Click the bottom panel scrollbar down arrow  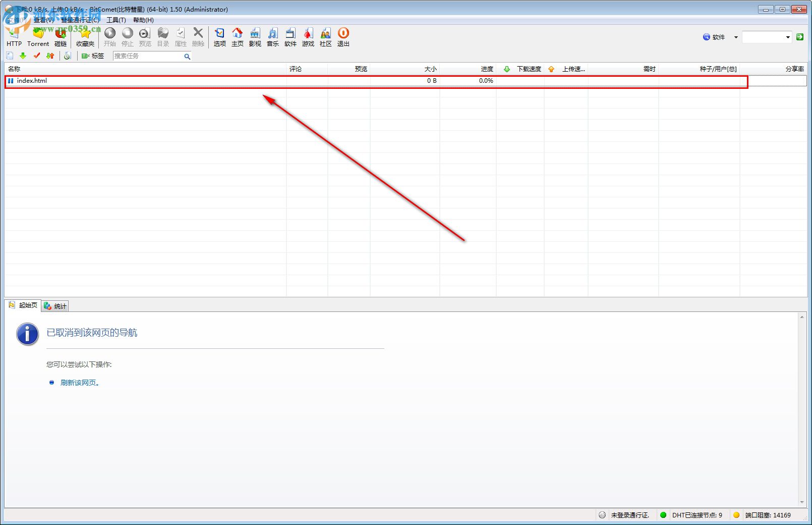click(x=802, y=502)
